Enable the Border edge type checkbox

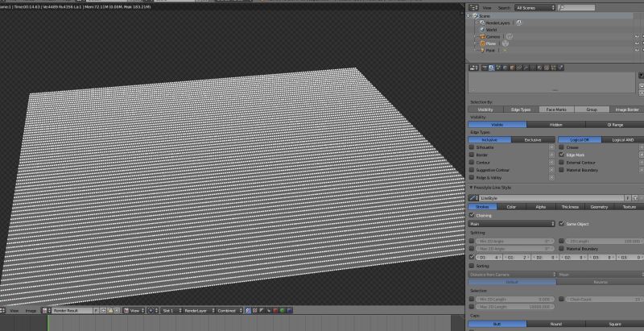[x=472, y=155]
